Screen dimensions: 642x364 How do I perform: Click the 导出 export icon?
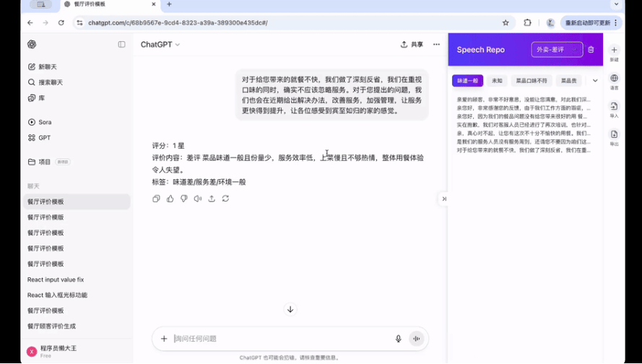[x=614, y=135]
